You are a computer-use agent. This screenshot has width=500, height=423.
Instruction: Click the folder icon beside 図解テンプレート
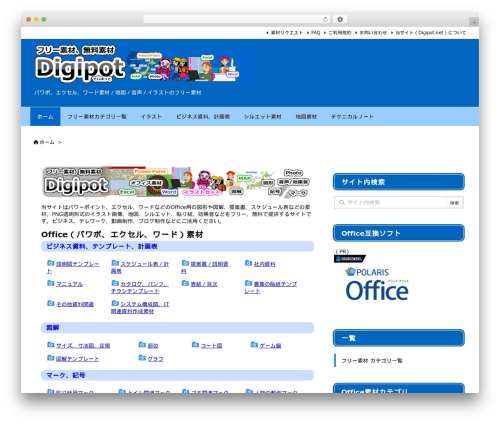pos(50,358)
